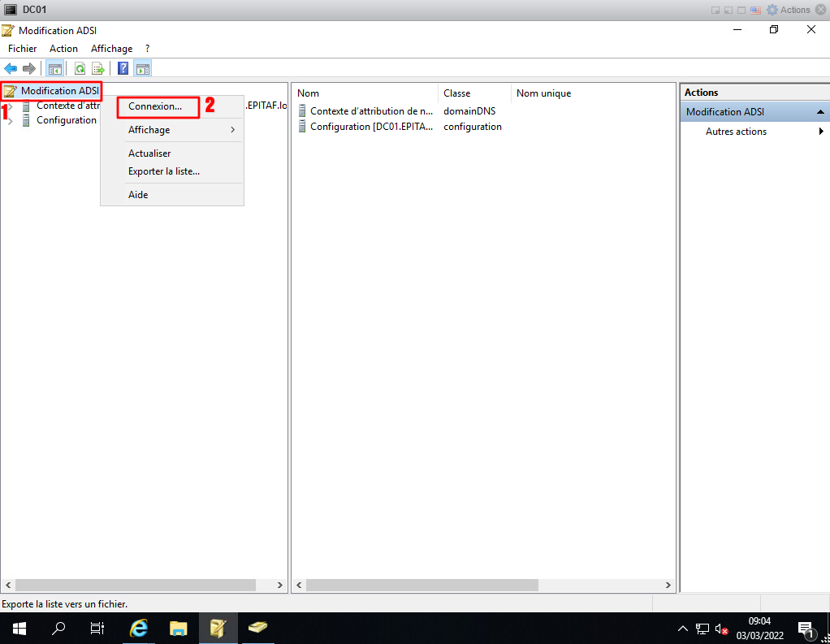Expand Autres actions in the Actions pane
Viewport: 830px width, 644px height.
736,132
